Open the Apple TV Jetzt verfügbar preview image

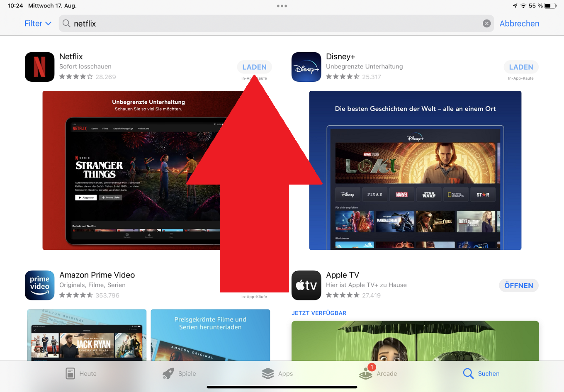(x=415, y=341)
